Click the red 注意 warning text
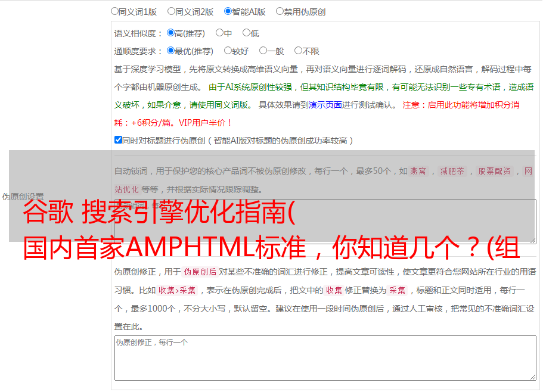Viewport: 543px width, 392px height. click(x=317, y=114)
